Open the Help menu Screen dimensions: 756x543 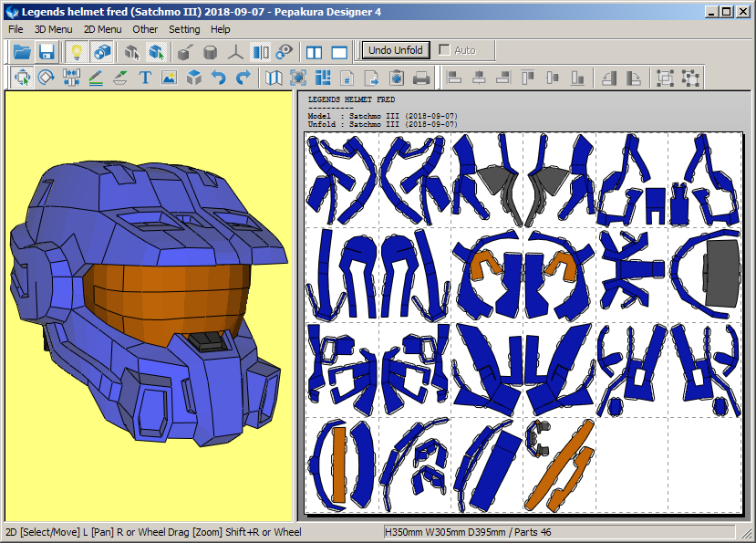(x=221, y=29)
